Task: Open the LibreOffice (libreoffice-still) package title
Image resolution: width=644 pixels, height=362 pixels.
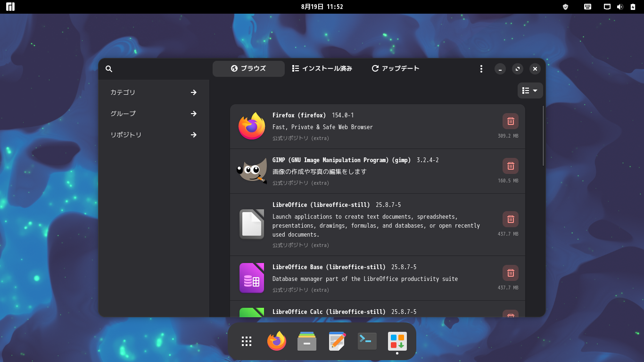Action: click(321, 205)
